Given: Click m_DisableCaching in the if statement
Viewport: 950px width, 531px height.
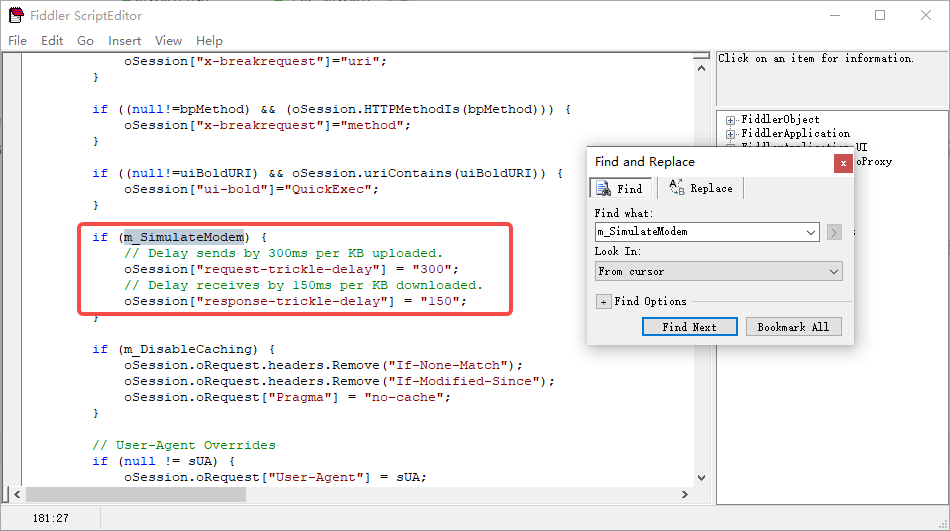Looking at the screenshot, I should pyautogui.click(x=186, y=349).
